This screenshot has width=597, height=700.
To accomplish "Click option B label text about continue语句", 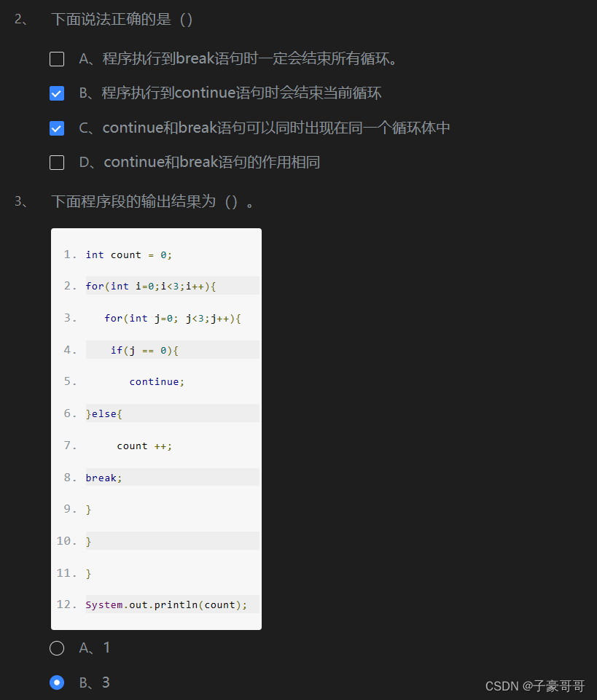I will click(x=230, y=93).
